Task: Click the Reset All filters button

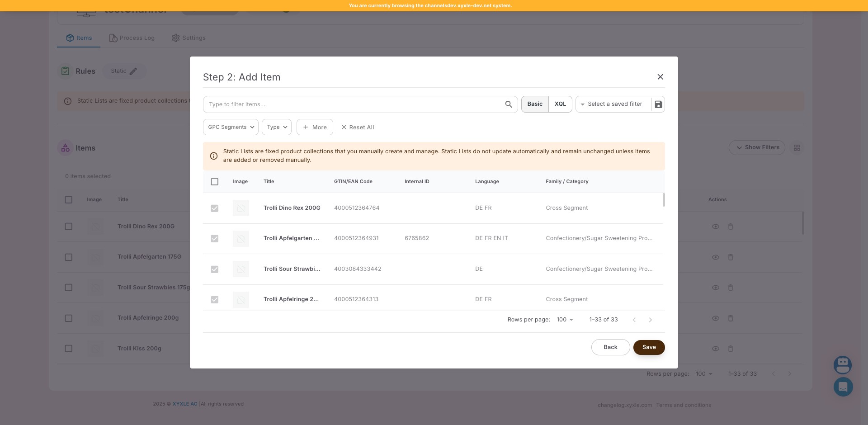Action: pos(358,127)
